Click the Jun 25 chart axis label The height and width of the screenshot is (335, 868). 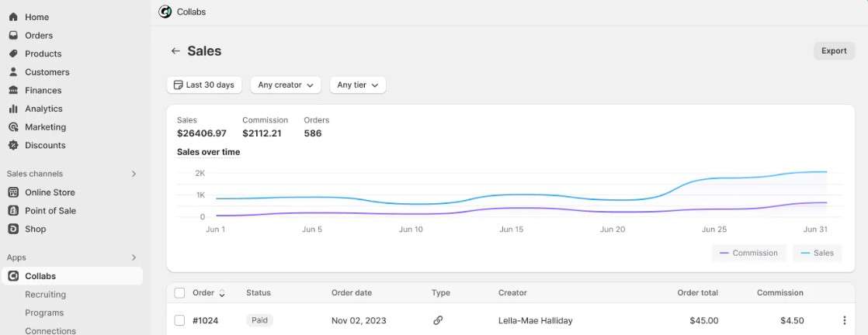[714, 230]
